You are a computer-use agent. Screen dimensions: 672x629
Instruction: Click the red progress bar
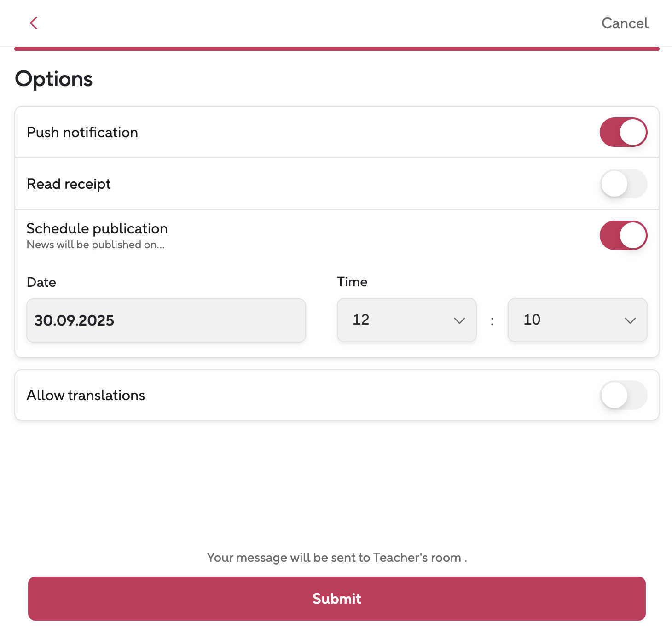tap(336, 49)
